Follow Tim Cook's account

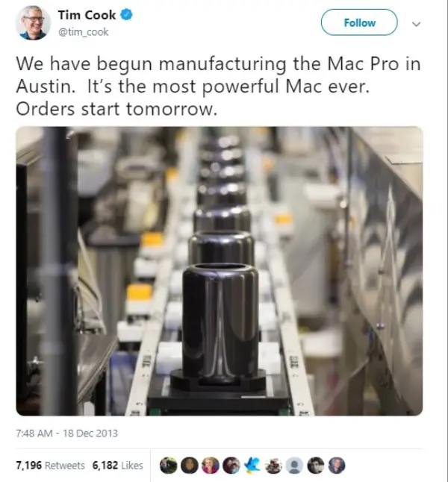(359, 22)
